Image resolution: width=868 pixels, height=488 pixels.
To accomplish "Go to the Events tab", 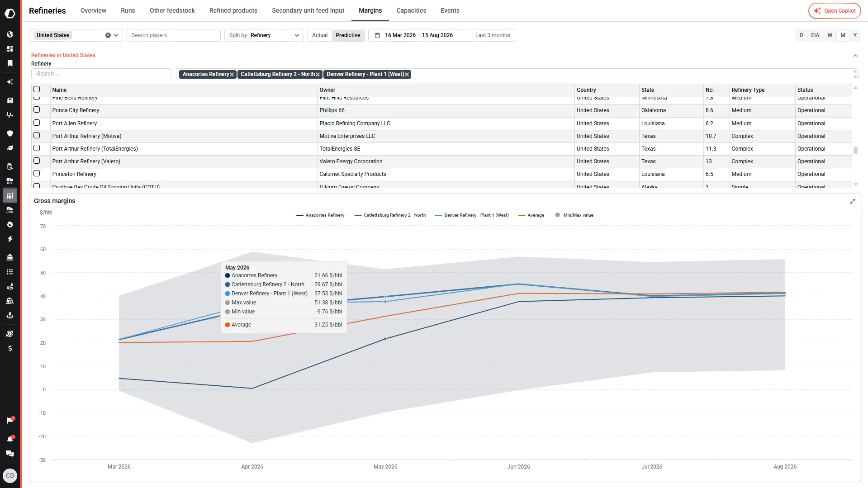I will coord(450,10).
